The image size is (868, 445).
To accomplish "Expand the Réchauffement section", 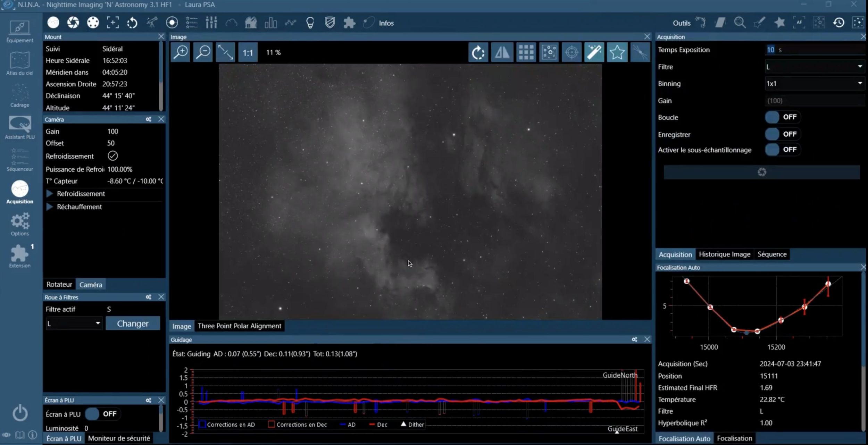I will pyautogui.click(x=50, y=207).
